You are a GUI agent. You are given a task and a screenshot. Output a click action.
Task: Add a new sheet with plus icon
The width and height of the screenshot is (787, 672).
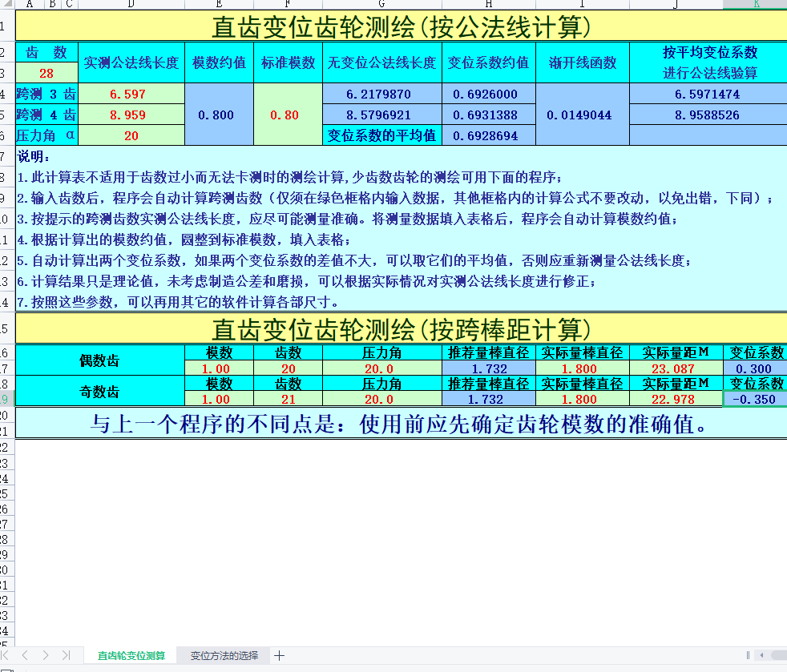tap(279, 655)
